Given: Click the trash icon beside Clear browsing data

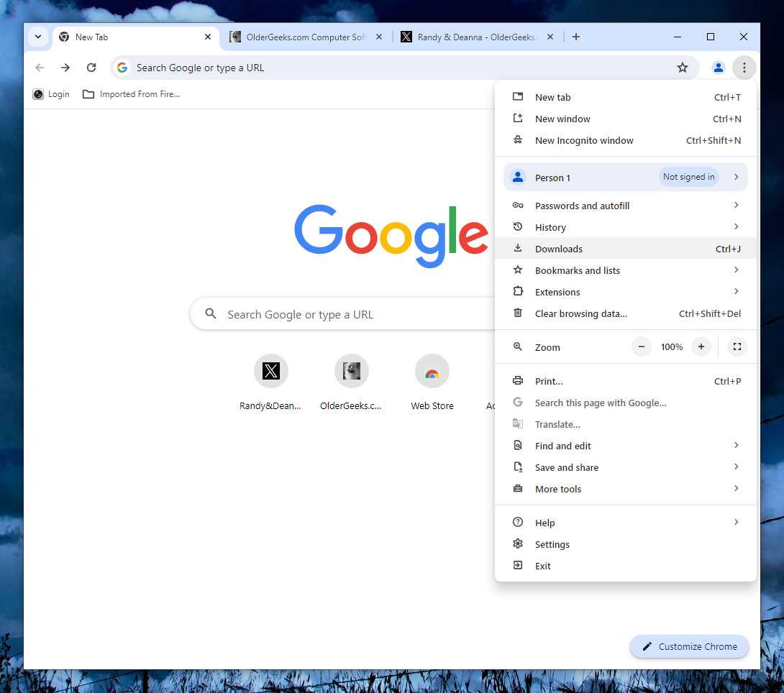Looking at the screenshot, I should click(518, 313).
